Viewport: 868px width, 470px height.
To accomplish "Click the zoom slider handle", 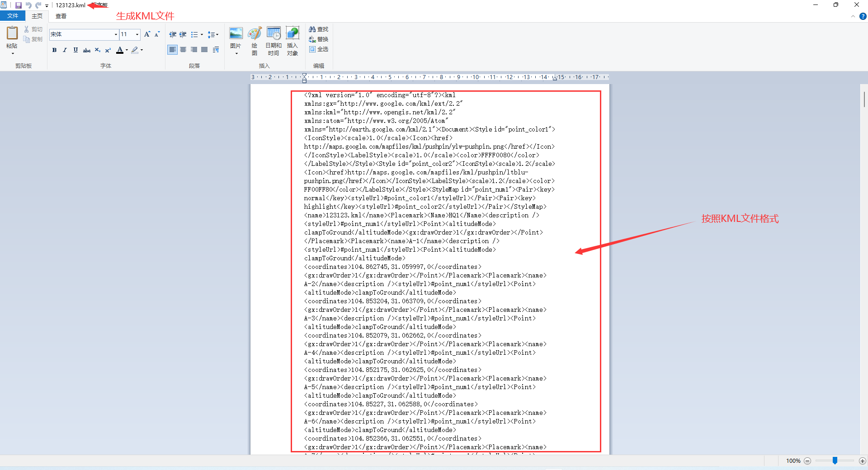I will click(x=835, y=461).
